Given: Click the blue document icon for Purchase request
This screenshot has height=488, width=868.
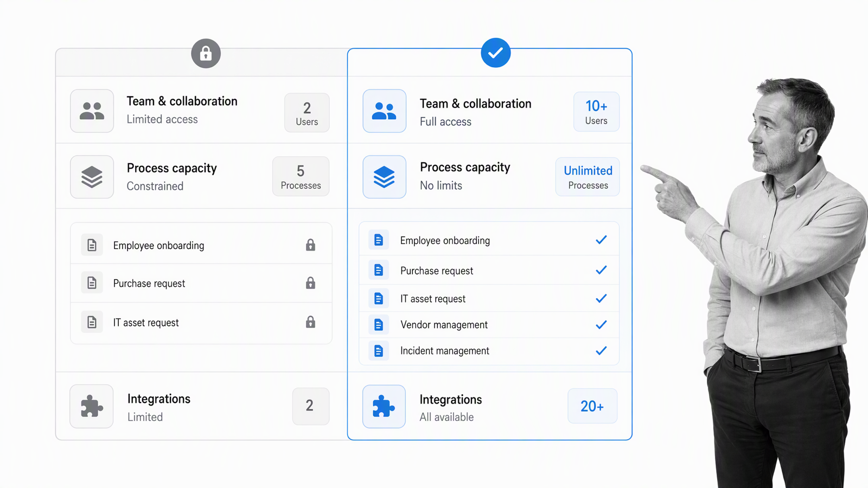Looking at the screenshot, I should pos(379,270).
